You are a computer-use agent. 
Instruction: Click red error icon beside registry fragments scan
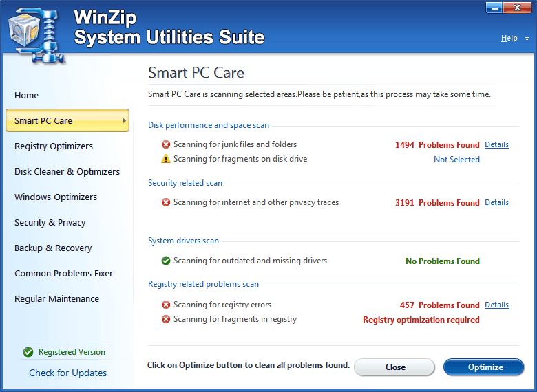click(166, 320)
